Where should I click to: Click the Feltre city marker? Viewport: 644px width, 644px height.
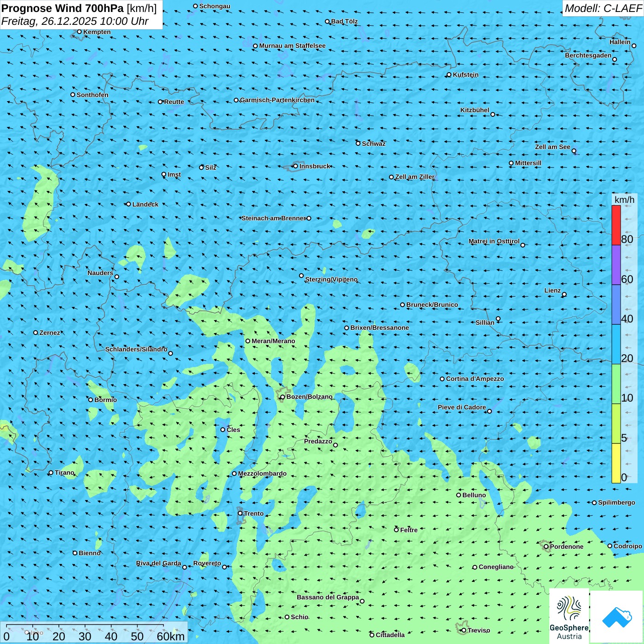coord(396,530)
